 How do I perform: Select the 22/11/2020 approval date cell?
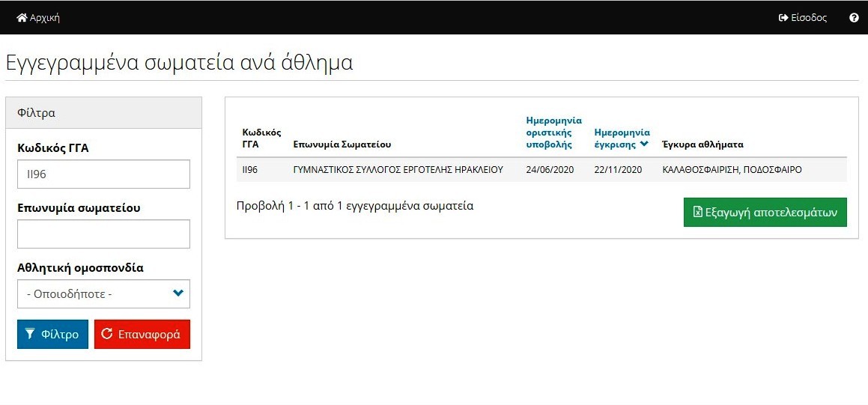click(x=619, y=170)
